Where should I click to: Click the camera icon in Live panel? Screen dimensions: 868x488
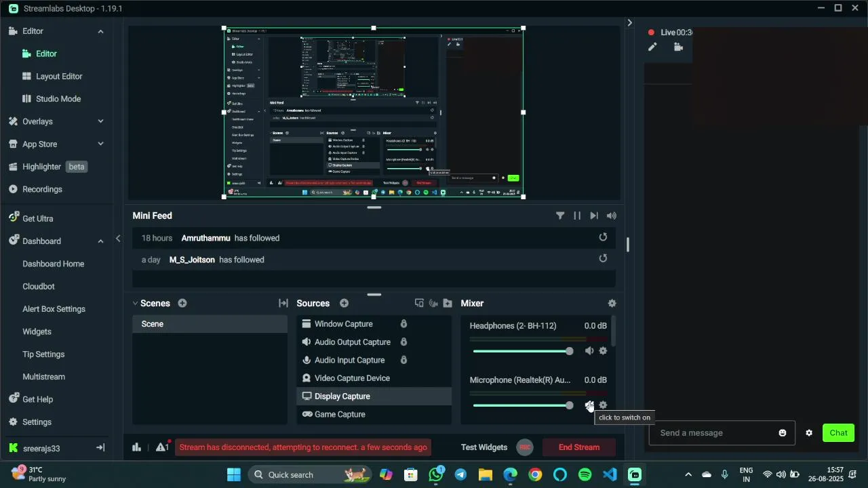point(678,47)
